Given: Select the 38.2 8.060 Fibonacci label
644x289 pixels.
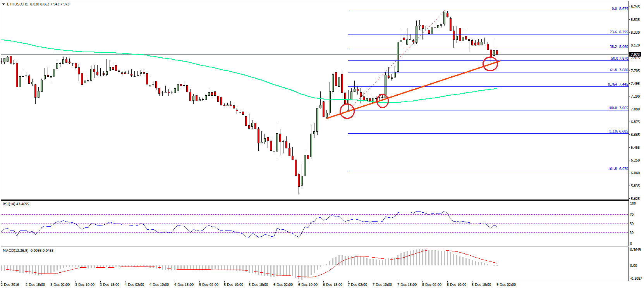Looking at the screenshot, I should [x=619, y=46].
